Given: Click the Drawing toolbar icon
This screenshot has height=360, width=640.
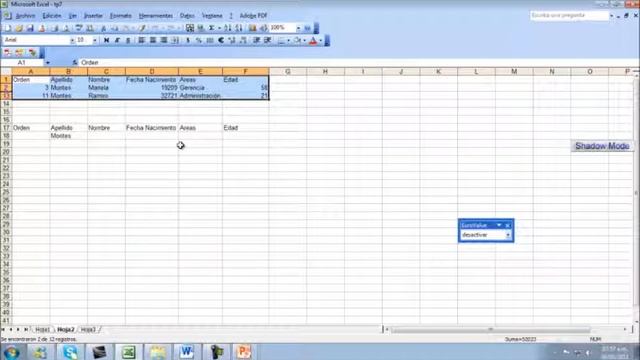Looking at the screenshot, I should tap(264, 28).
